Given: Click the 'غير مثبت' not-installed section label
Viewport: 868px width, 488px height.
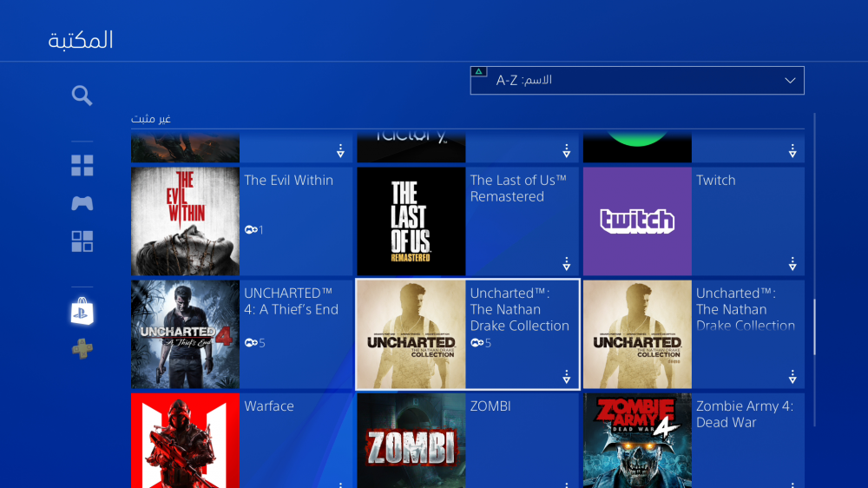Looking at the screenshot, I should tap(150, 119).
